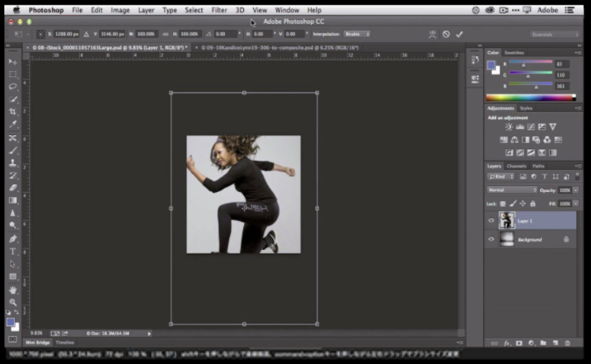Hide Layer 1 using its eye icon
Screen dimensions: 591x364
492,221
